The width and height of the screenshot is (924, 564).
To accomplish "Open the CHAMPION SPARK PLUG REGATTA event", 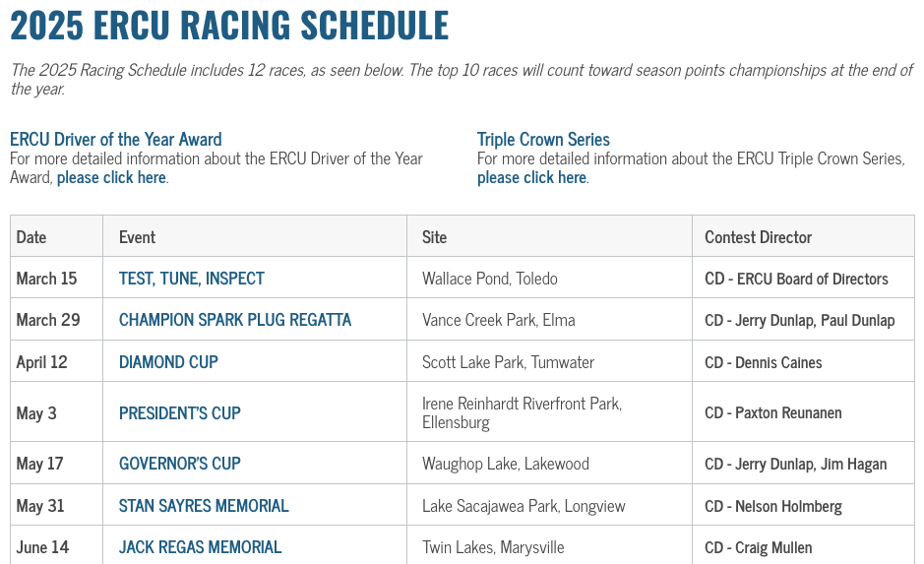I will coord(235,320).
